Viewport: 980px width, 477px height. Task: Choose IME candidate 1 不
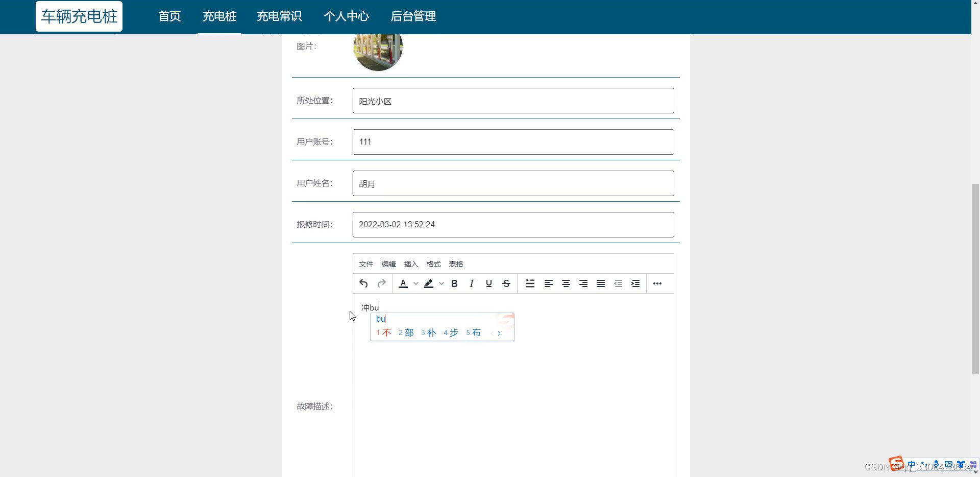pos(384,333)
